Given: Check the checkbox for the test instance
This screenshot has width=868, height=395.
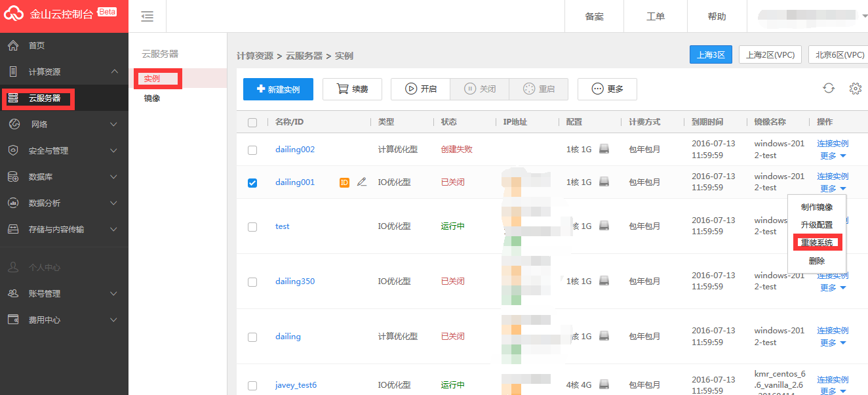Looking at the screenshot, I should coord(252,227).
